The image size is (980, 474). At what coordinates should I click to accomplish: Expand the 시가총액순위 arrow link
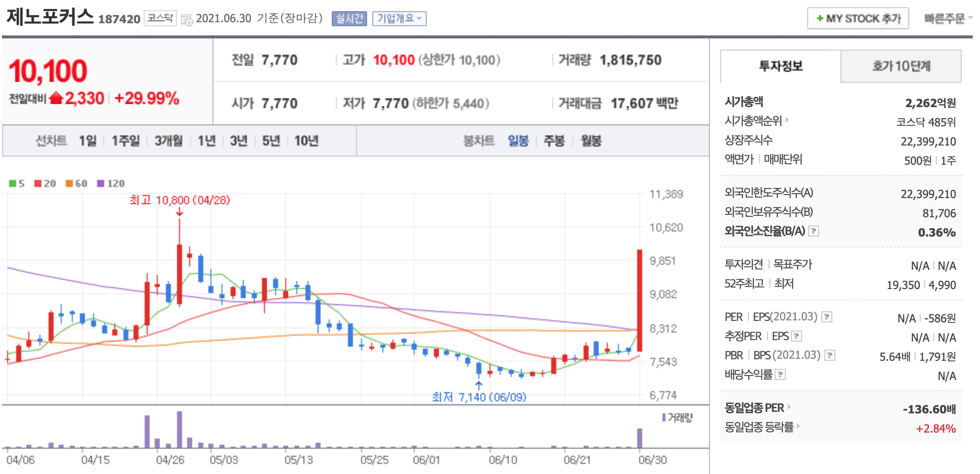click(x=787, y=120)
